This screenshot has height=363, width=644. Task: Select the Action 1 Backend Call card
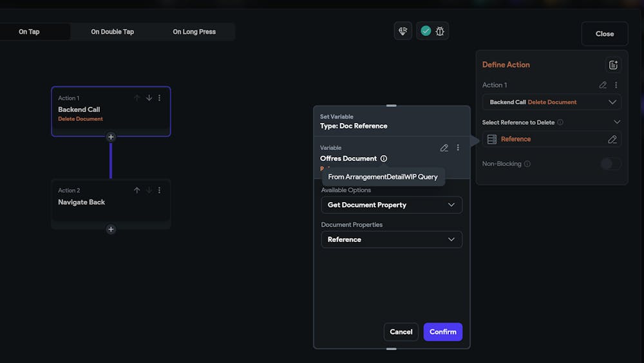[111, 111]
